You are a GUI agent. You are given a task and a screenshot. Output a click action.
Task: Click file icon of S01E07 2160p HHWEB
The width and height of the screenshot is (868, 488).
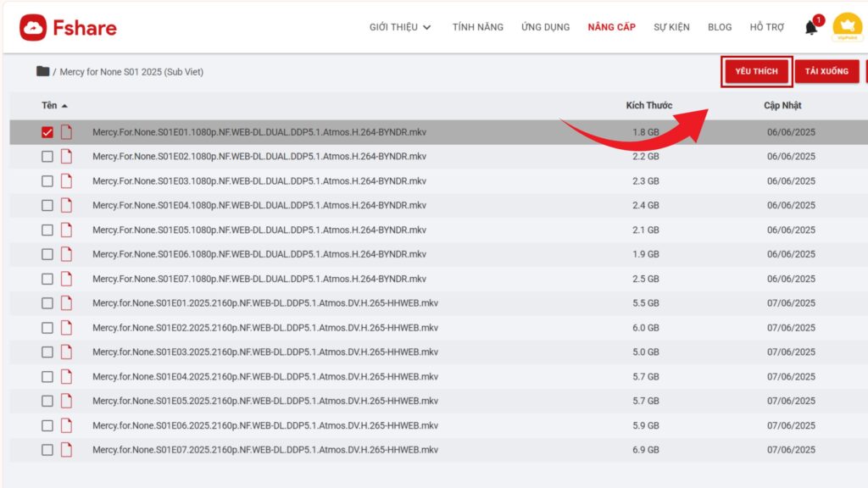coord(66,450)
